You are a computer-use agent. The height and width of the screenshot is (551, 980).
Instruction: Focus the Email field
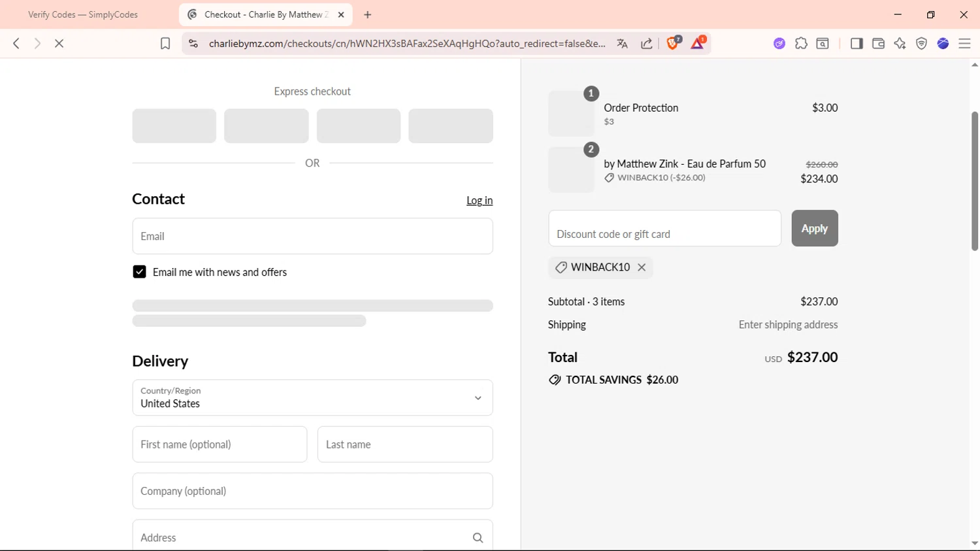pyautogui.click(x=312, y=236)
